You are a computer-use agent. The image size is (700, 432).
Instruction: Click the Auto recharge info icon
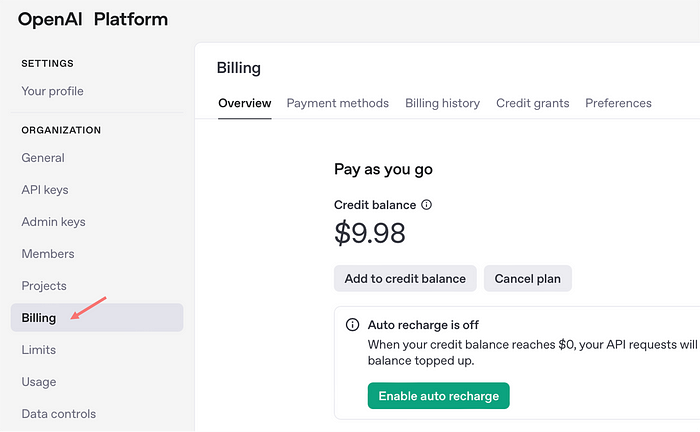pyautogui.click(x=352, y=324)
